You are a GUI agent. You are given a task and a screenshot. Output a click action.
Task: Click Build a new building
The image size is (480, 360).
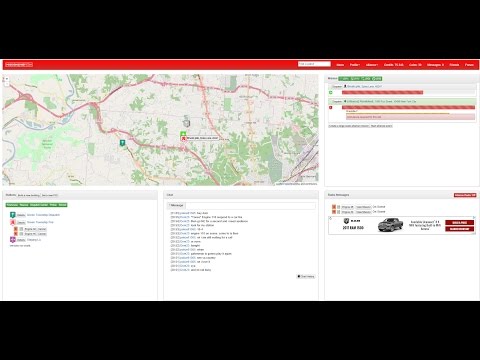point(29,195)
